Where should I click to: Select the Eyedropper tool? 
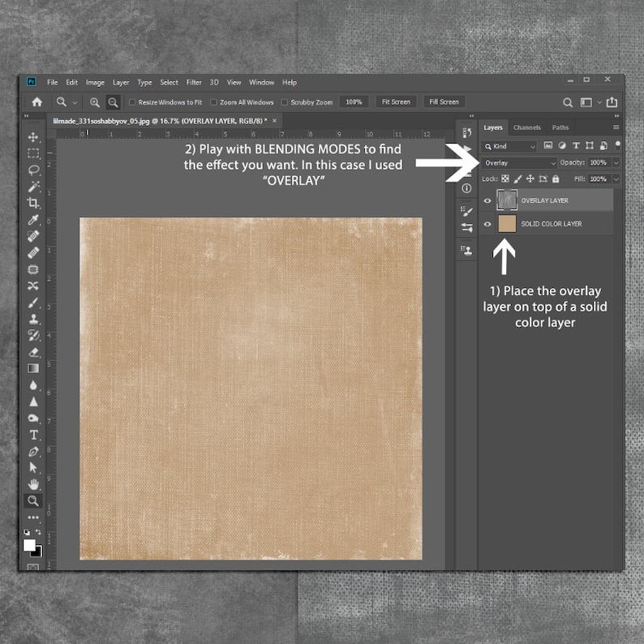tap(33, 219)
